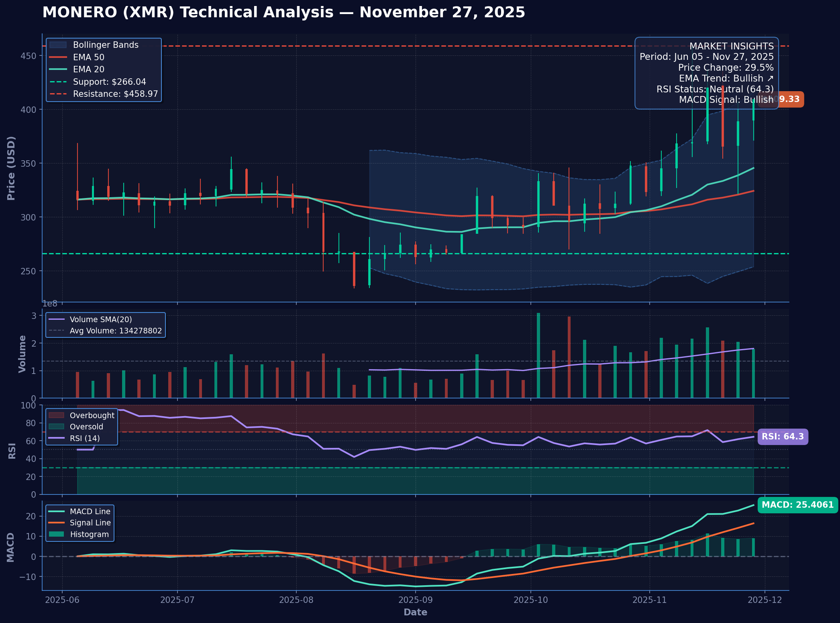Click the chart title text
The width and height of the screenshot is (840, 623).
click(283, 12)
